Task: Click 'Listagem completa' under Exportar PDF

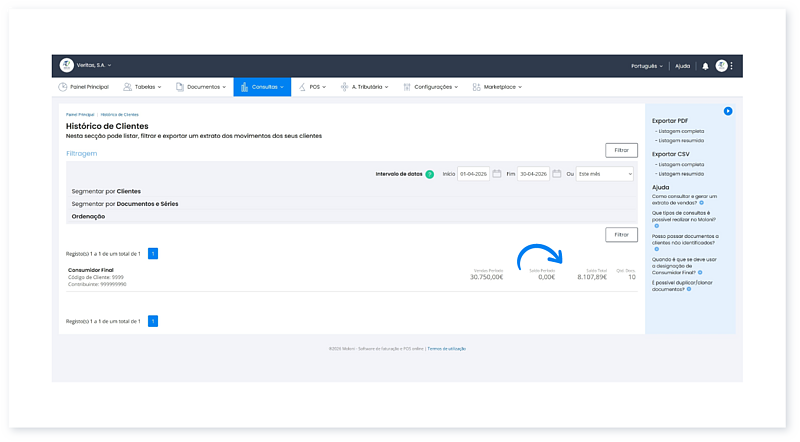Action: tap(679, 131)
